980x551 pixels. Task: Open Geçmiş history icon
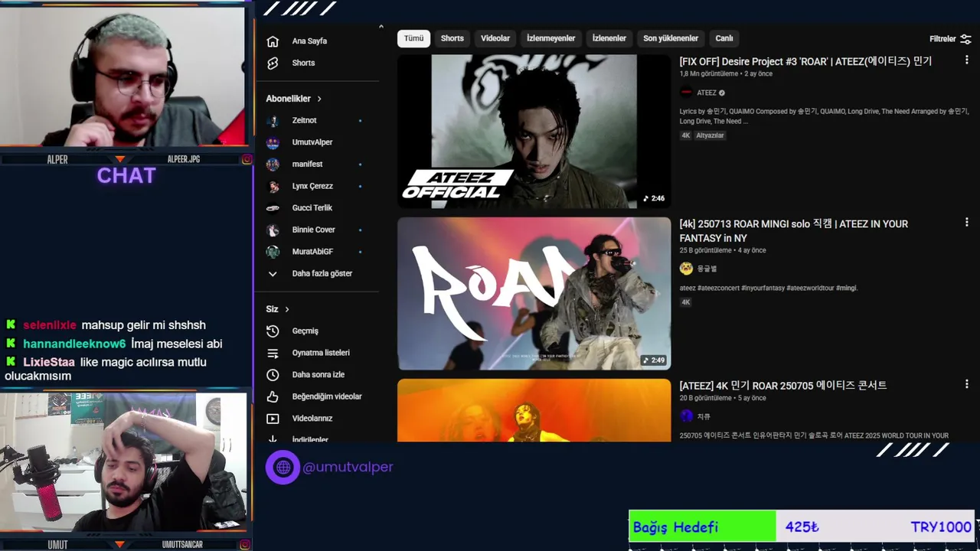click(273, 331)
